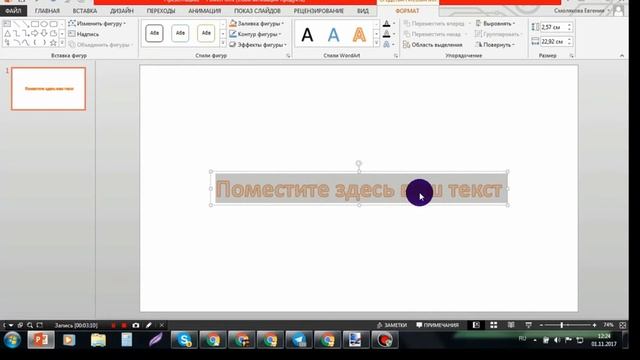This screenshot has height=360, width=640.
Task: Expand the shapes gallery list
Action: point(62,42)
